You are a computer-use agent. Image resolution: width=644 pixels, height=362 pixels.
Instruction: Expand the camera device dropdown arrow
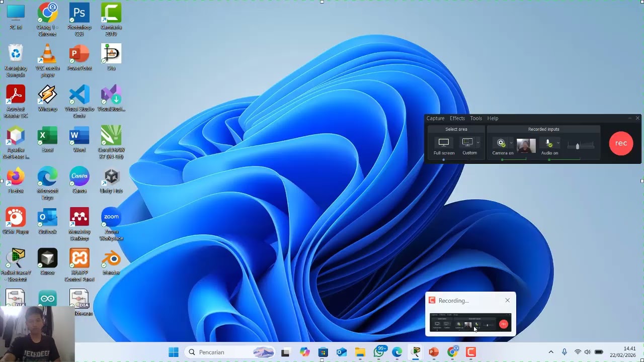point(511,143)
